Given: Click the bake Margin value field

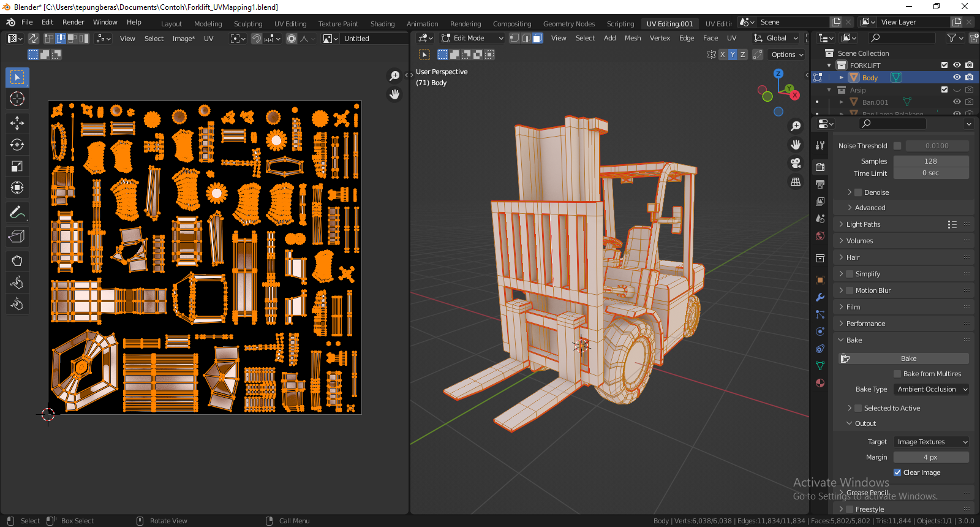Looking at the screenshot, I should 931,457.
